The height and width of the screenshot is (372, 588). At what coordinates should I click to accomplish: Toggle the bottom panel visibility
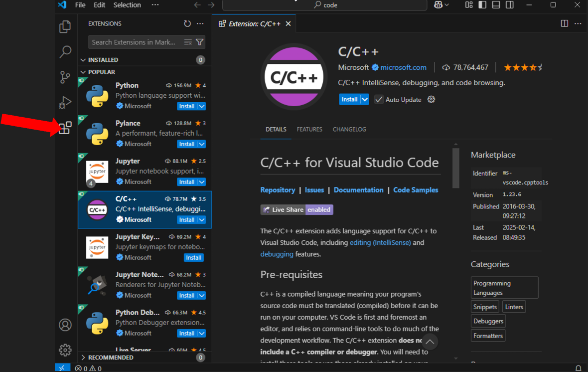click(496, 5)
